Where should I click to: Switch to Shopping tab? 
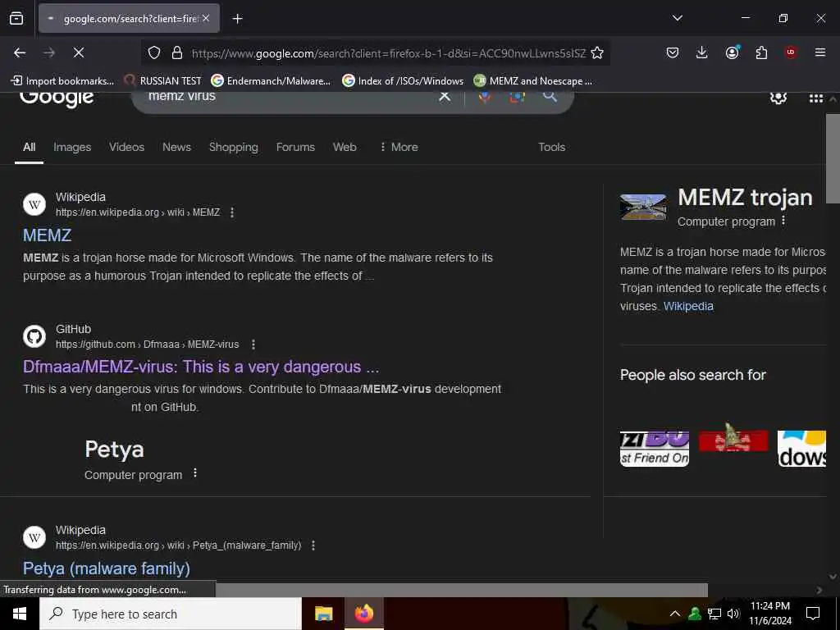233,147
